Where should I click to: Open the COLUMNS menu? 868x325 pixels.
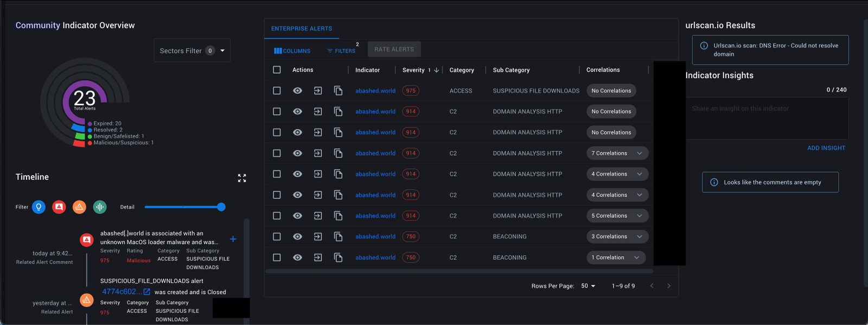(x=292, y=51)
